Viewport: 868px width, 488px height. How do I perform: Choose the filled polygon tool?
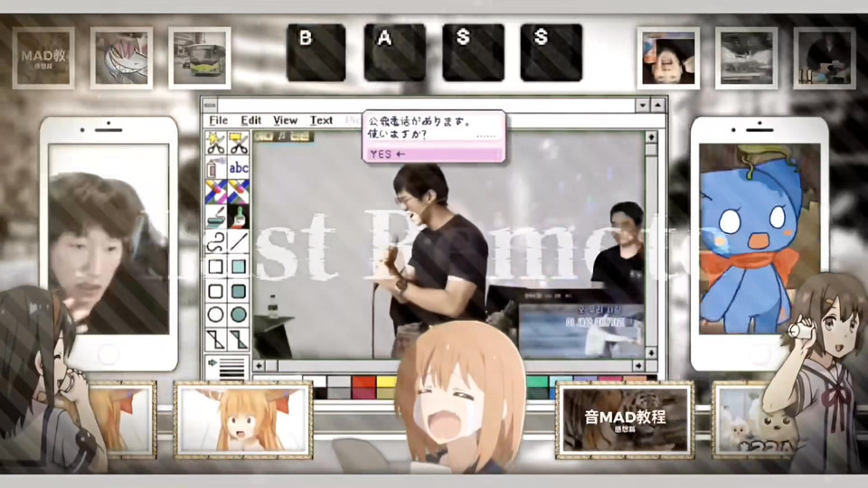pos(239,339)
